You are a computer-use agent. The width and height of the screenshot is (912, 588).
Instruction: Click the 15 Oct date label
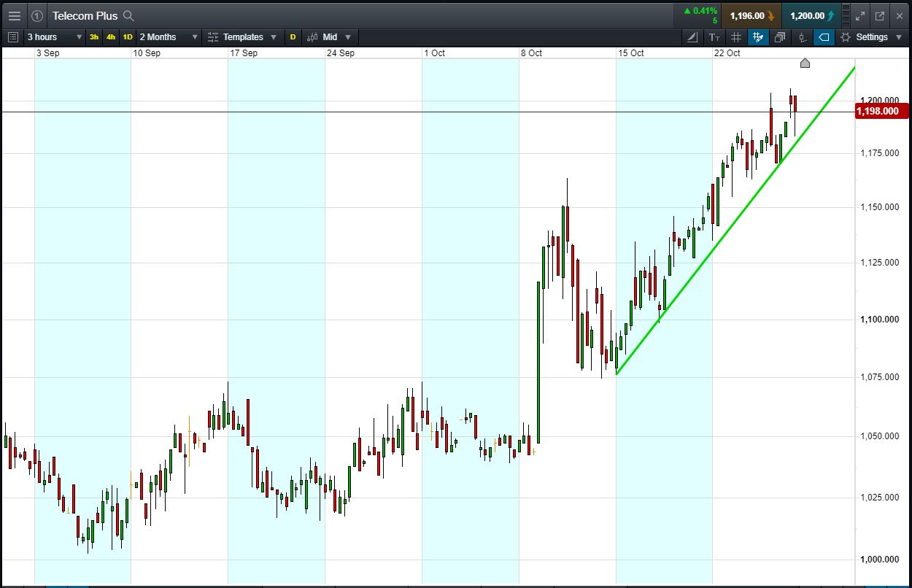pos(630,53)
